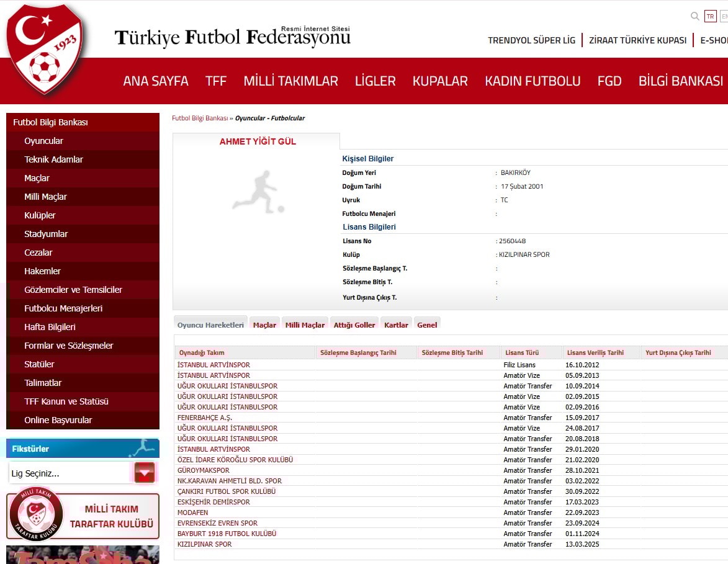This screenshot has width=728, height=564.
Task: Open Formlar ve Sözleşmeler sidebar link
Action: [83, 346]
